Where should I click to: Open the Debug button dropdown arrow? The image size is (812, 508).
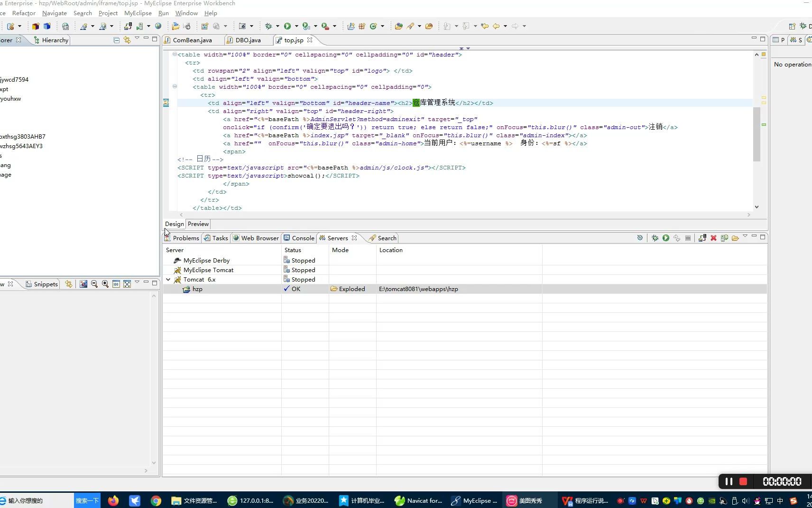point(277,26)
